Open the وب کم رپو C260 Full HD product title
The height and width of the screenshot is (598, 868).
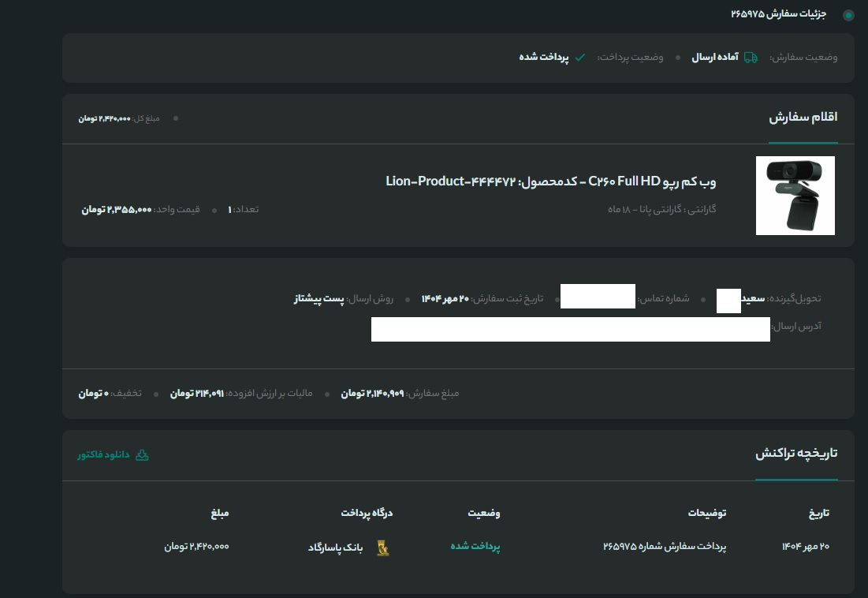point(550,182)
